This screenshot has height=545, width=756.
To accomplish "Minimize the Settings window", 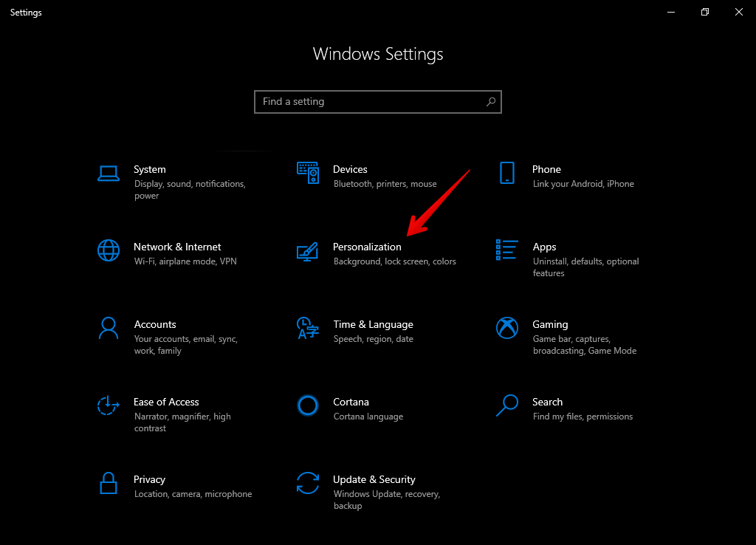I will click(670, 12).
